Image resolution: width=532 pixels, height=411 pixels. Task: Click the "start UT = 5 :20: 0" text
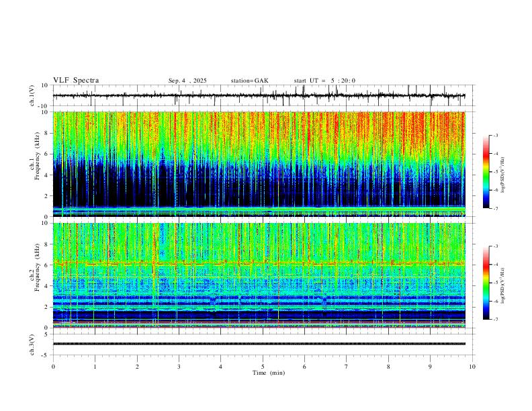click(x=324, y=81)
